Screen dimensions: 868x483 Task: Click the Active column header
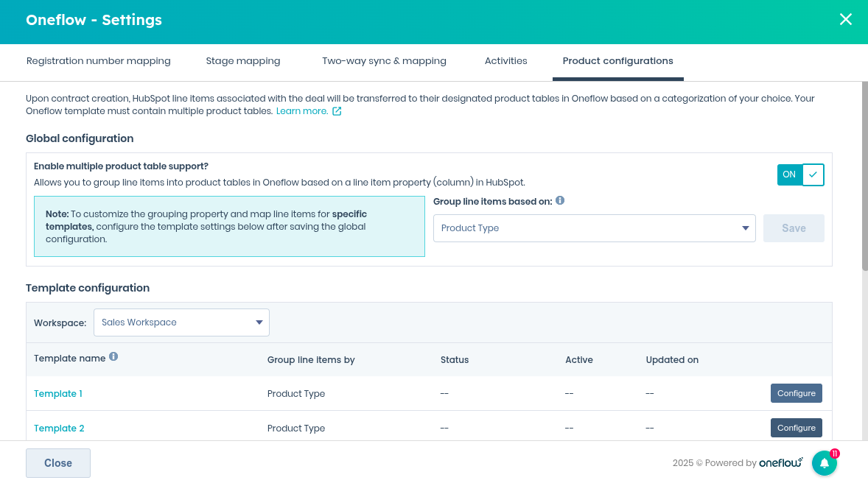[579, 359]
